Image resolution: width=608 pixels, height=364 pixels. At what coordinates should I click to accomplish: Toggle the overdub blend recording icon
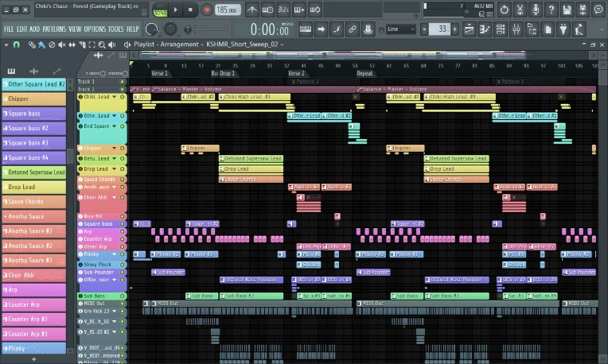(x=299, y=10)
